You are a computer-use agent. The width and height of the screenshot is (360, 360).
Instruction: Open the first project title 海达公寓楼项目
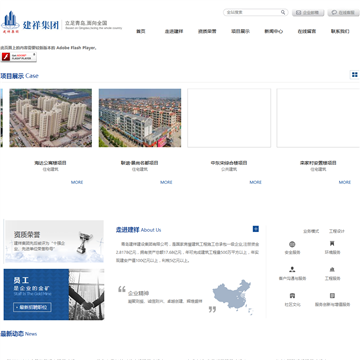coord(50,163)
